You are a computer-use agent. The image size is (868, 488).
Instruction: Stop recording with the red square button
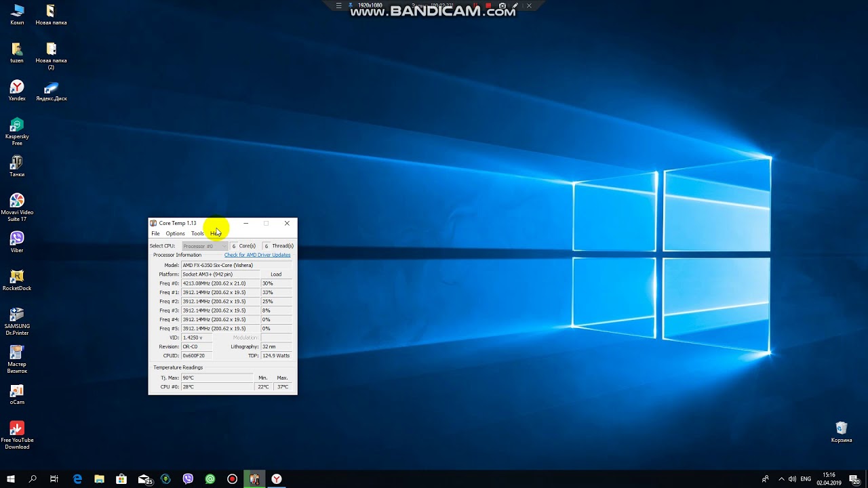(x=488, y=5)
